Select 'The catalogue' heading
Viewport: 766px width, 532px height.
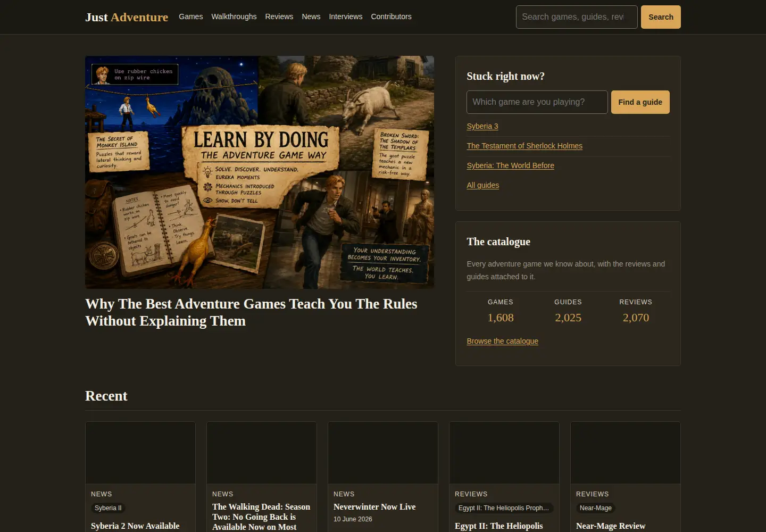[x=498, y=242]
